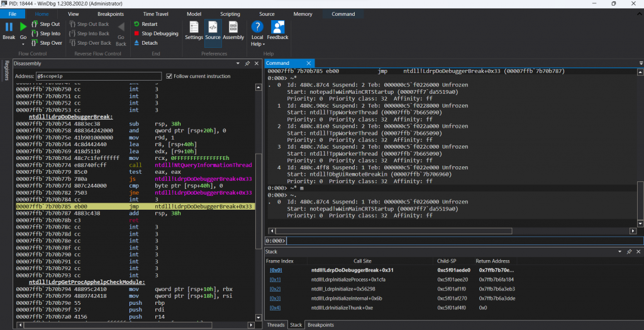The image size is (644, 330).
Task: Select the Source preference icon
Action: (x=213, y=27)
